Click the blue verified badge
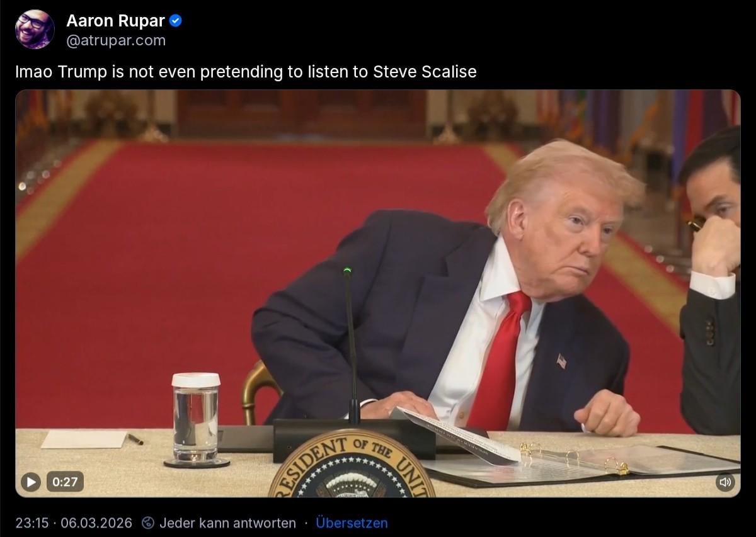 point(176,21)
